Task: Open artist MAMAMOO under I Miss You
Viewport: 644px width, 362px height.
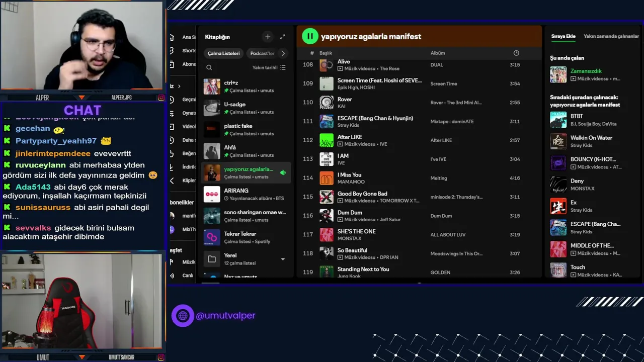Action: point(351,182)
